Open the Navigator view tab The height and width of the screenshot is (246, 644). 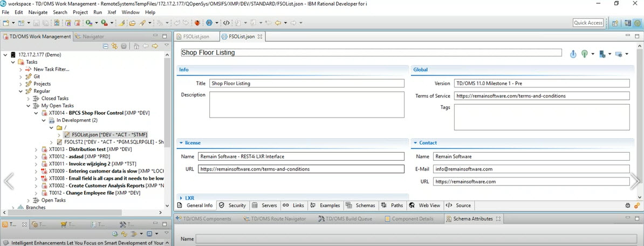coord(90,37)
